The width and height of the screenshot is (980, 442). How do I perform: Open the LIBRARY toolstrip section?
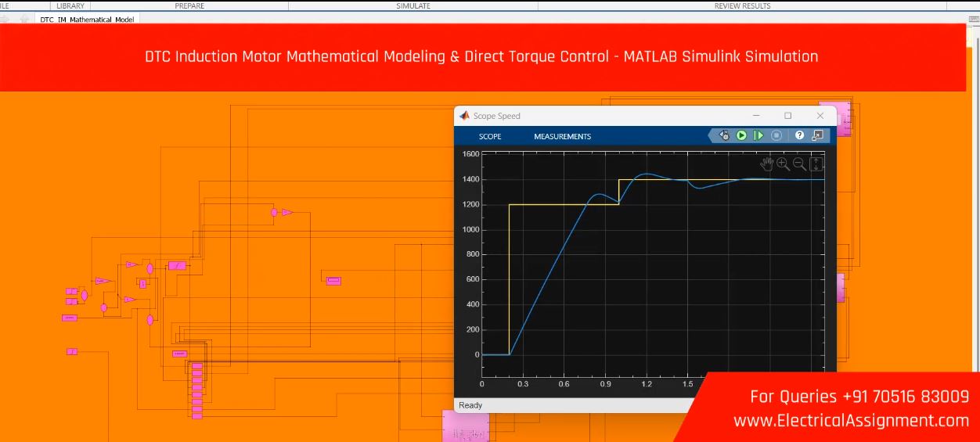coord(70,5)
